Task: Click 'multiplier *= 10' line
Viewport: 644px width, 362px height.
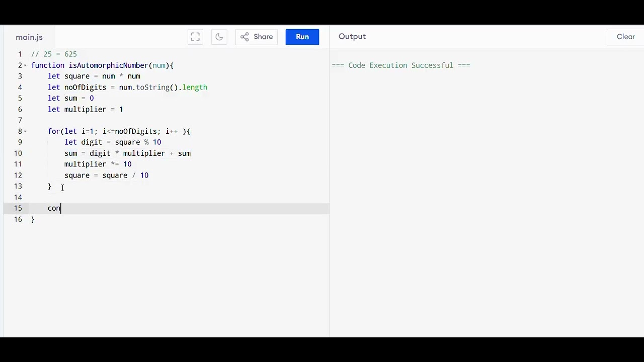Action: [98, 164]
